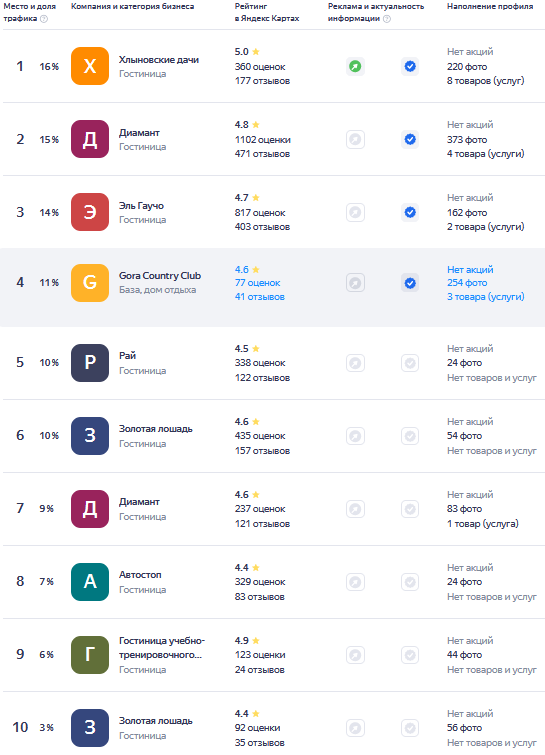The image size is (545, 755).
Task: Open the Gora Country Club company name
Action: pos(160,276)
